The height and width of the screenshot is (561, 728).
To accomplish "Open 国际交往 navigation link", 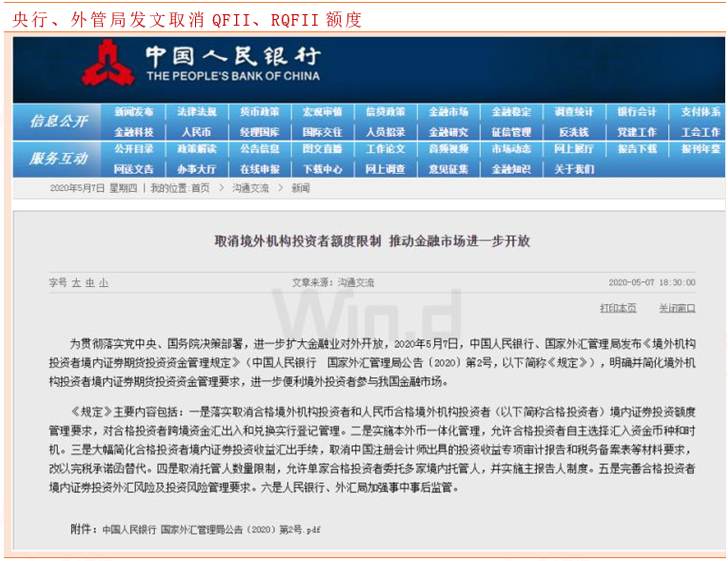I will 323,132.
